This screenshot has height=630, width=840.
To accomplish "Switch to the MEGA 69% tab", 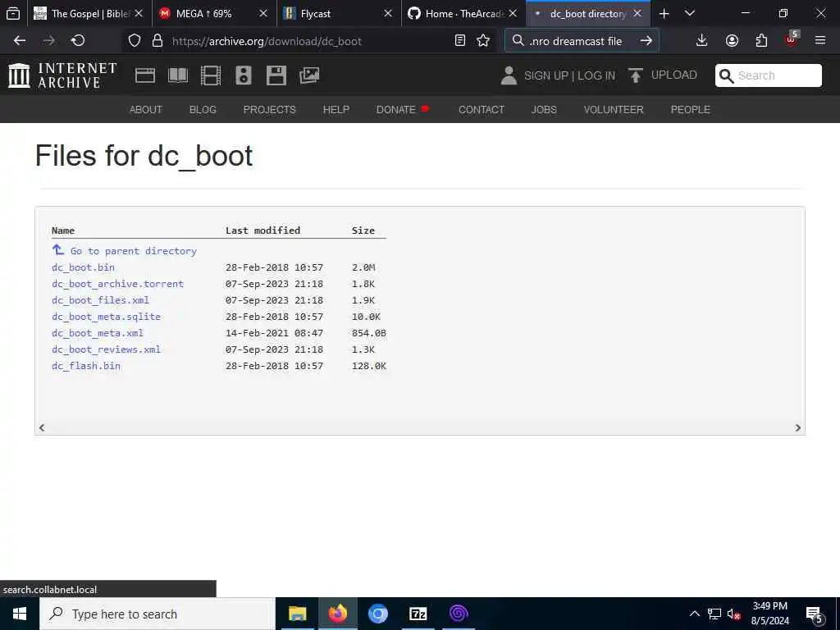I will click(214, 14).
